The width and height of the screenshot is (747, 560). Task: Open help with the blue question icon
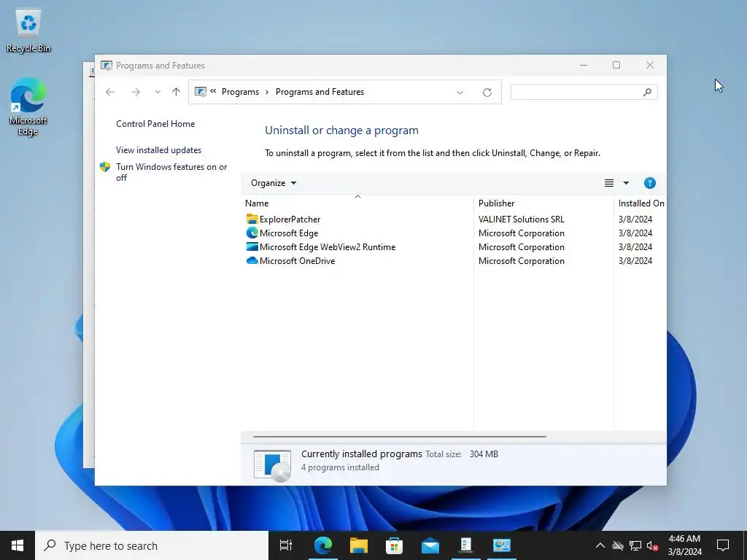pyautogui.click(x=649, y=183)
